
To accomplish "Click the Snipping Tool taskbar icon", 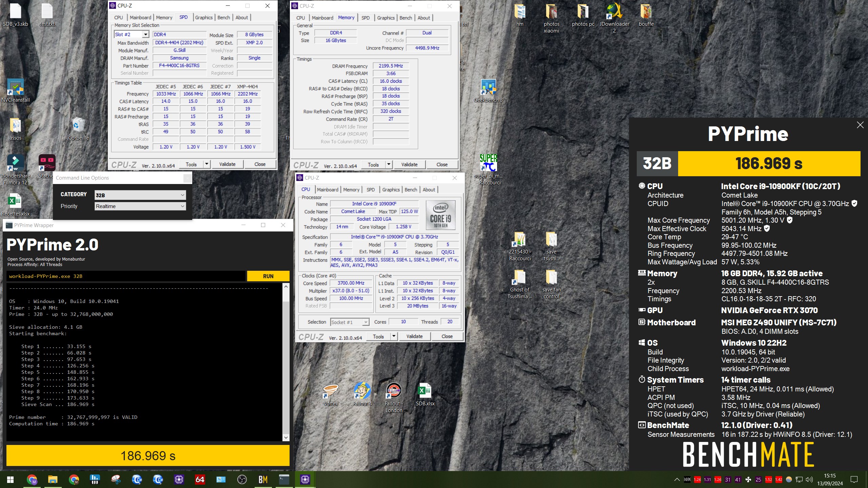I will coord(116,479).
